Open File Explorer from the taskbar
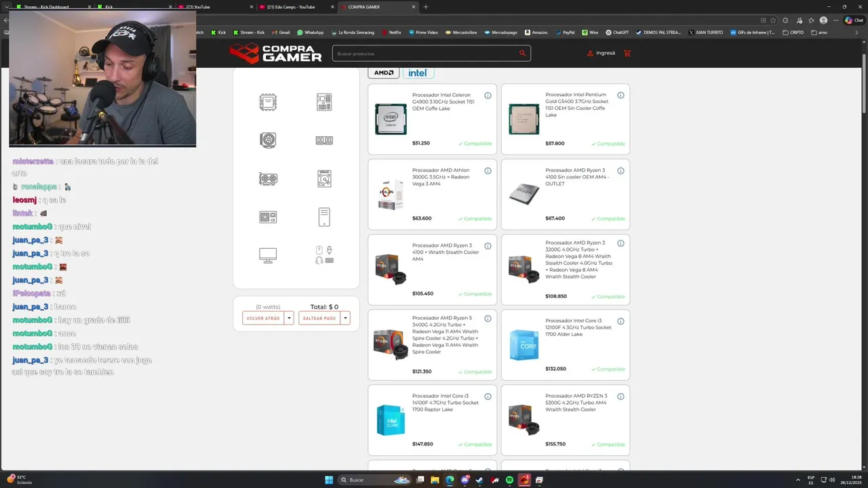Viewport: 868px width, 488px height. click(x=435, y=480)
